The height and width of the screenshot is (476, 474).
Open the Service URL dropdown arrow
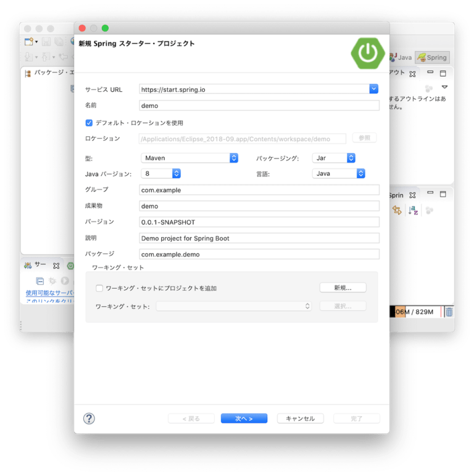coord(374,89)
